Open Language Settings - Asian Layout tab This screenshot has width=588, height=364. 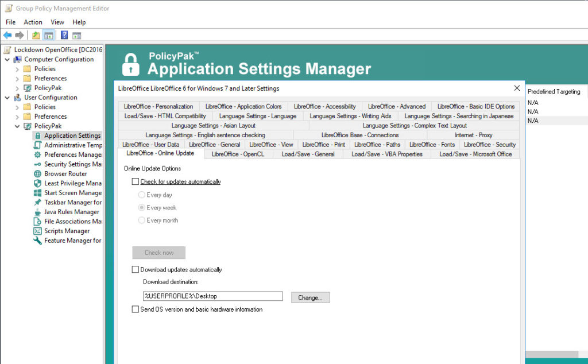click(x=214, y=126)
